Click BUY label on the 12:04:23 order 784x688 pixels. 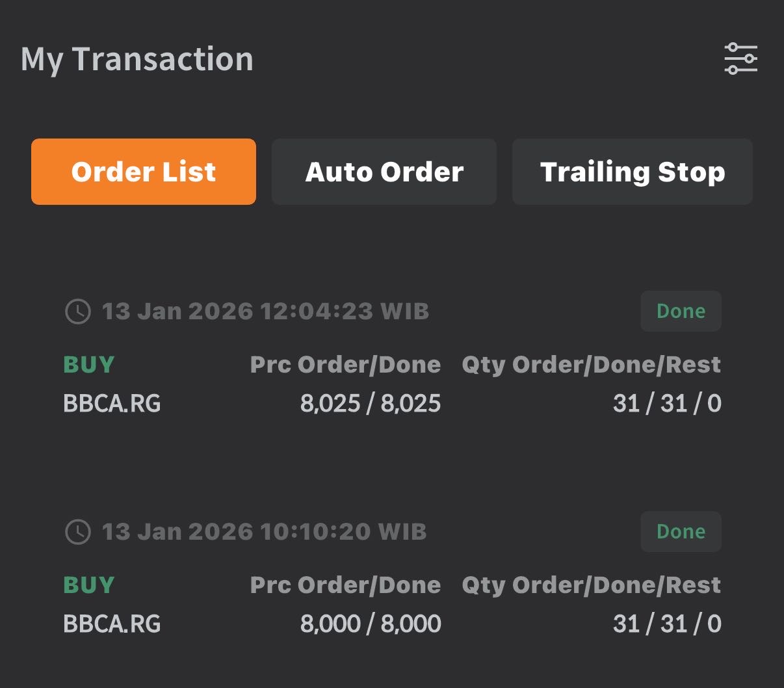coord(89,365)
